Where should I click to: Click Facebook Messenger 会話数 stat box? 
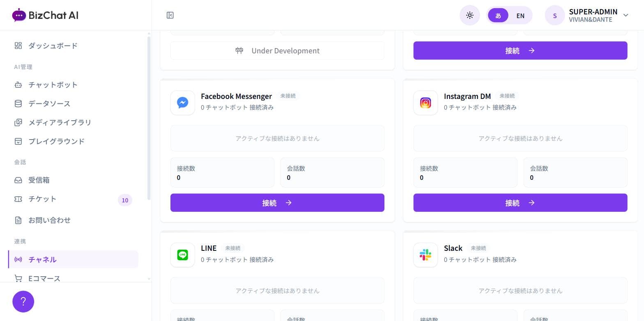[x=332, y=173]
